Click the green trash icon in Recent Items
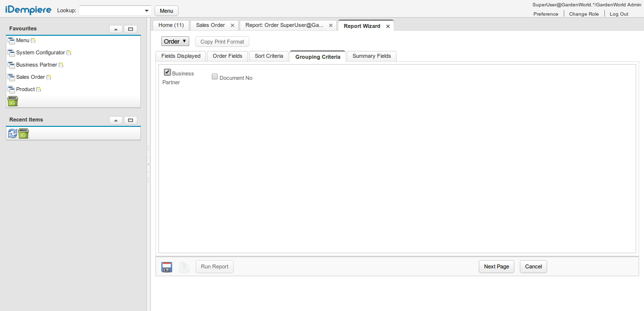 coord(23,133)
